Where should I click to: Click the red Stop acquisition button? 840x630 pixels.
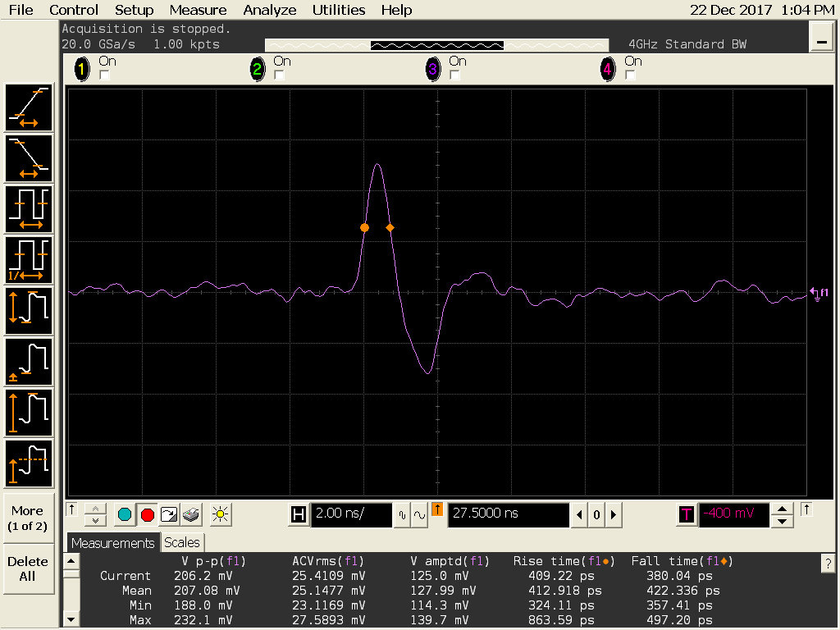click(148, 515)
